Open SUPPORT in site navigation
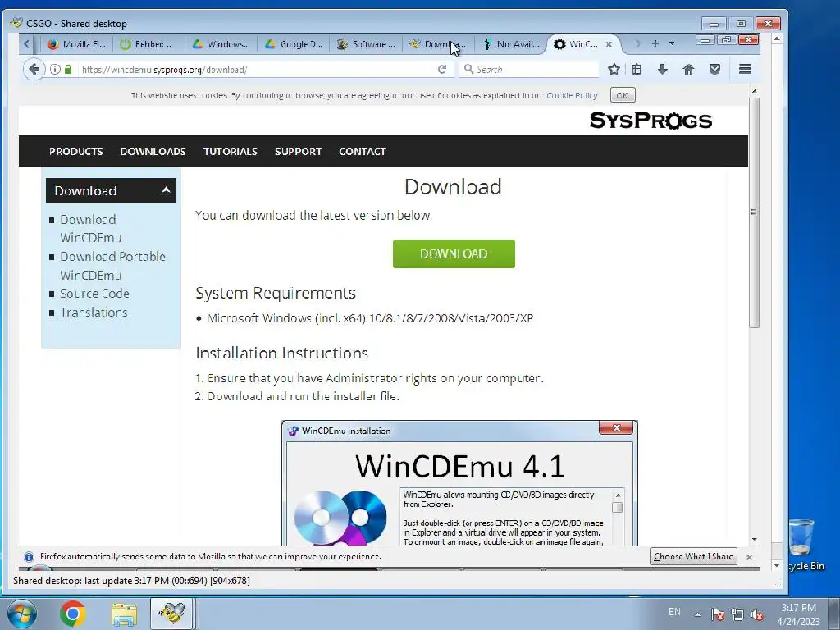This screenshot has height=630, width=840. coord(299,152)
